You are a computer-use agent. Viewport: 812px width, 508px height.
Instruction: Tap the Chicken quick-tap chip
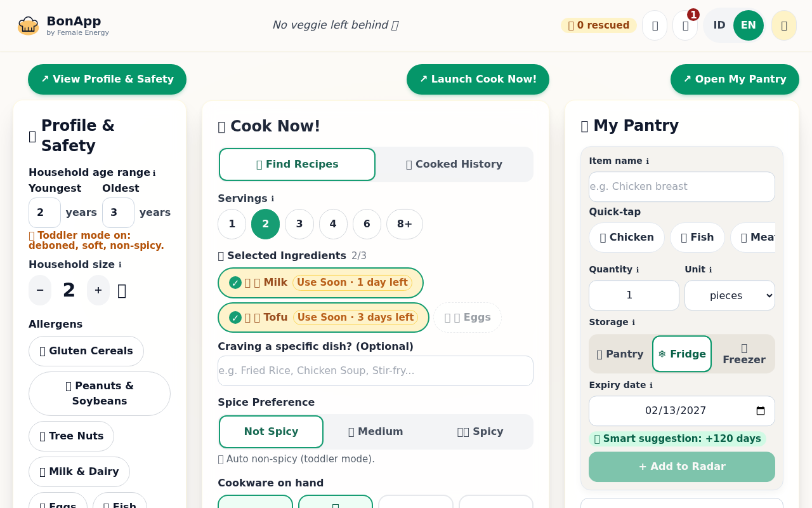click(x=627, y=237)
